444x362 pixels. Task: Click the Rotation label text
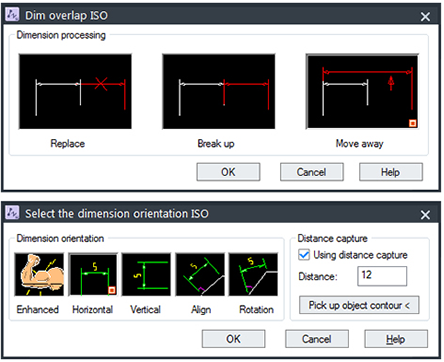[x=256, y=309]
